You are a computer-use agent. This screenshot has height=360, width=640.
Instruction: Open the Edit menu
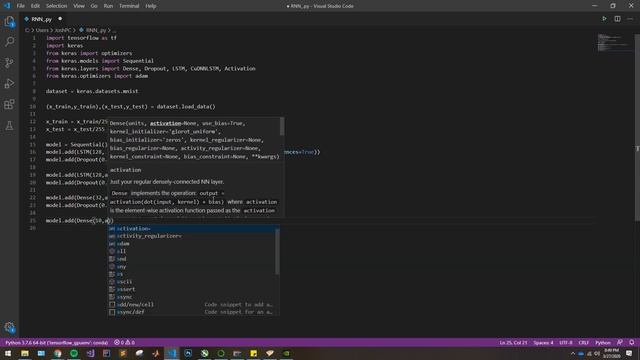pyautogui.click(x=35, y=6)
